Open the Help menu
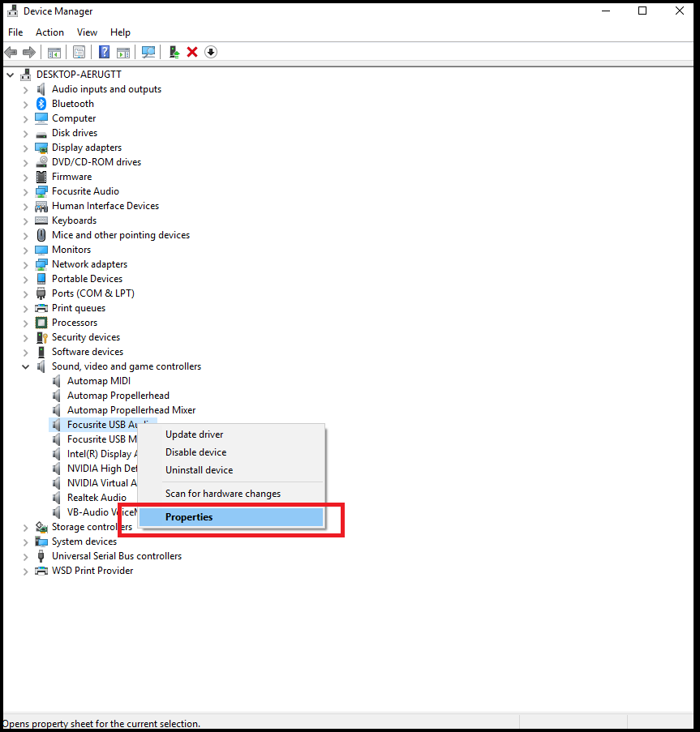 tap(120, 32)
